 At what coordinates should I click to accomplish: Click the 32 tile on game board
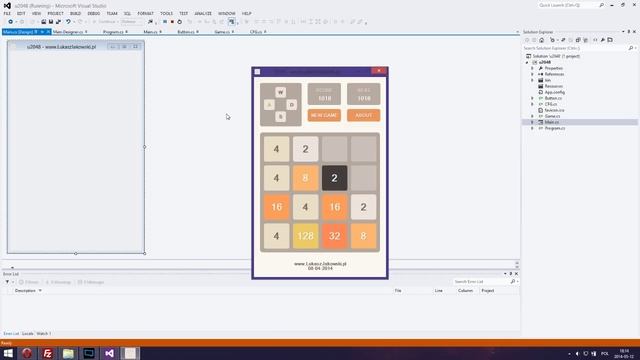[334, 236]
